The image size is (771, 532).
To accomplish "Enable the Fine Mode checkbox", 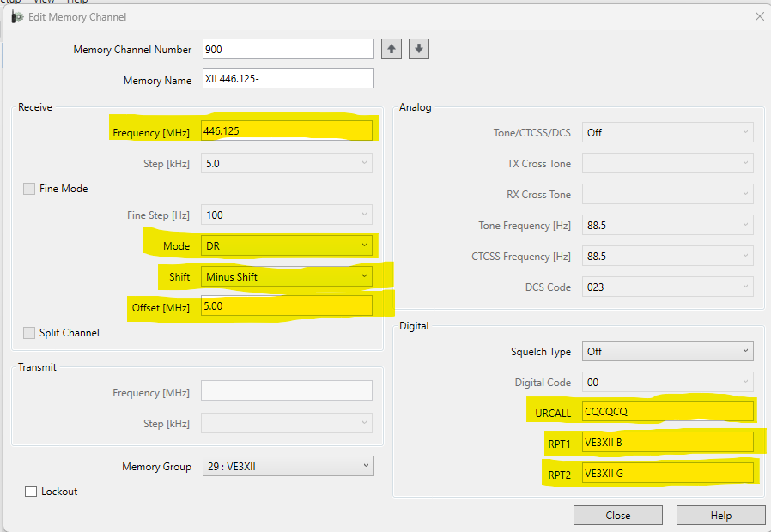I will click(x=29, y=189).
